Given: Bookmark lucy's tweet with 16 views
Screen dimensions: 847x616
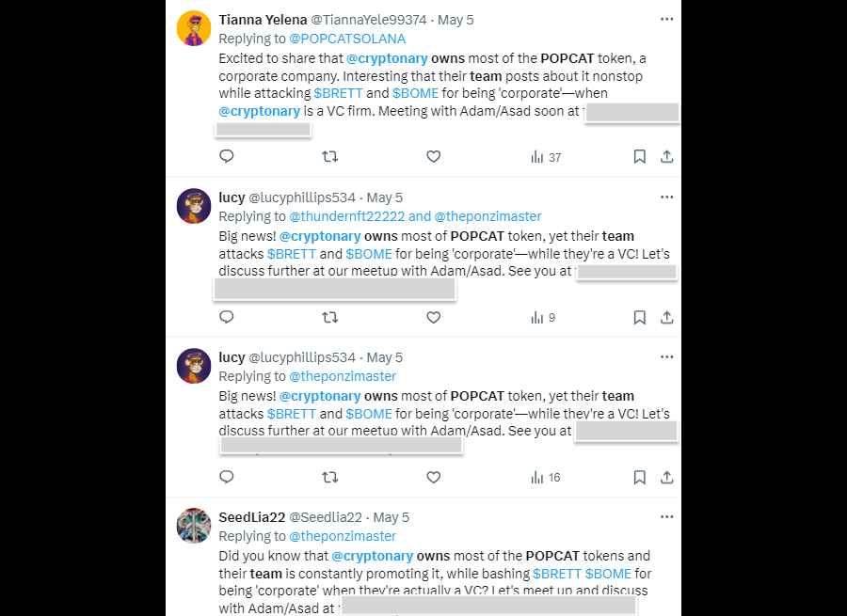Looking at the screenshot, I should point(639,478).
